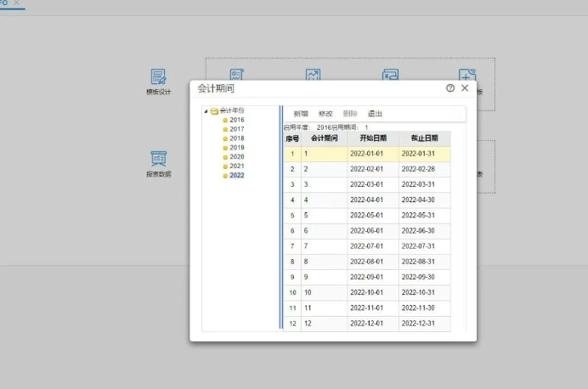The image size is (588, 389).
Task: Select year 2016 in the tree
Action: (236, 120)
